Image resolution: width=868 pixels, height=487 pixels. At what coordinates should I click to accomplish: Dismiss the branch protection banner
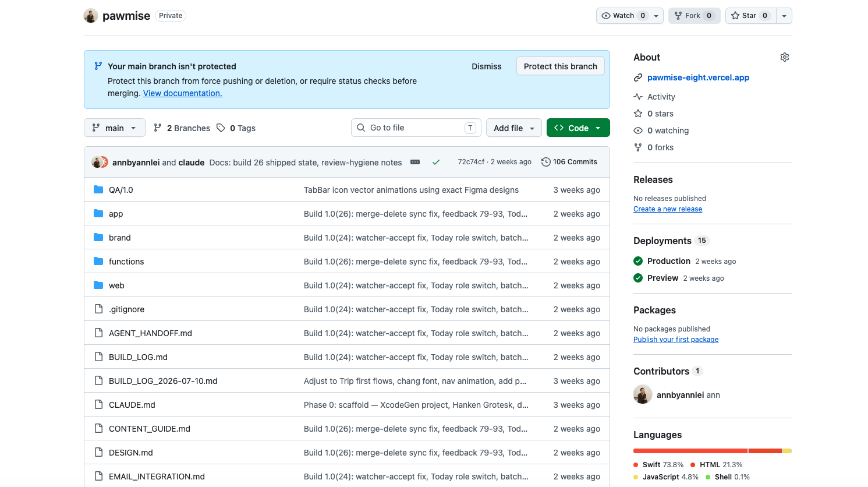click(487, 66)
